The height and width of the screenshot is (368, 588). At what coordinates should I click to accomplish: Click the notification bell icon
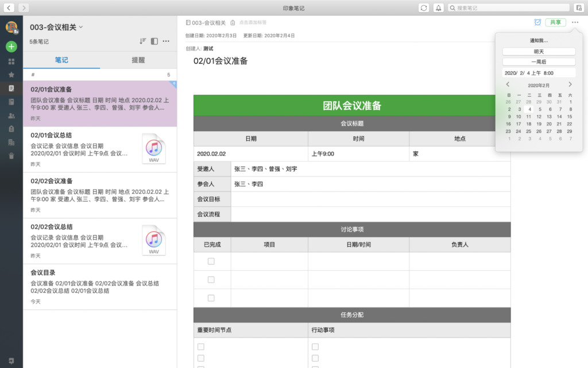click(439, 8)
